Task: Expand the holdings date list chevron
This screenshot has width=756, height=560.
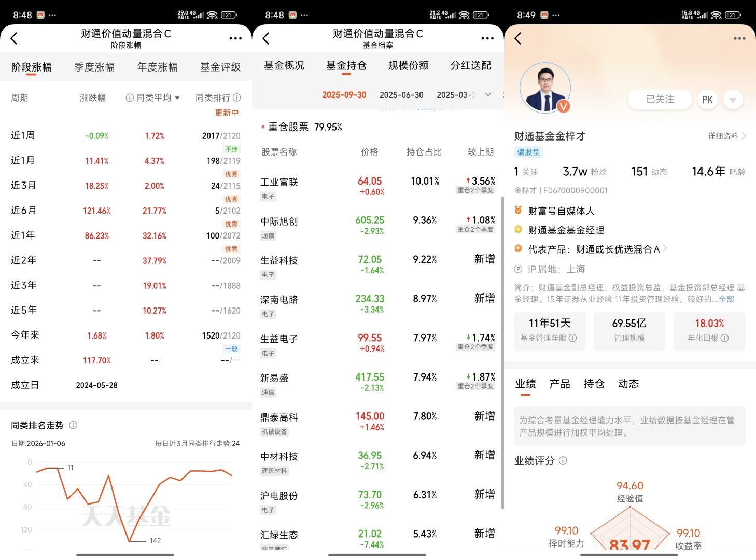Action: pos(488,95)
